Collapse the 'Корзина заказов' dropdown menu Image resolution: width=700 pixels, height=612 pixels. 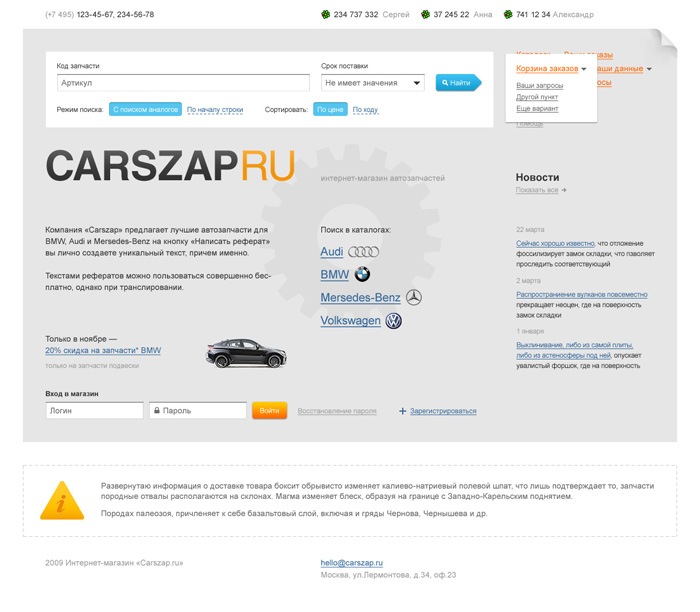point(583,69)
